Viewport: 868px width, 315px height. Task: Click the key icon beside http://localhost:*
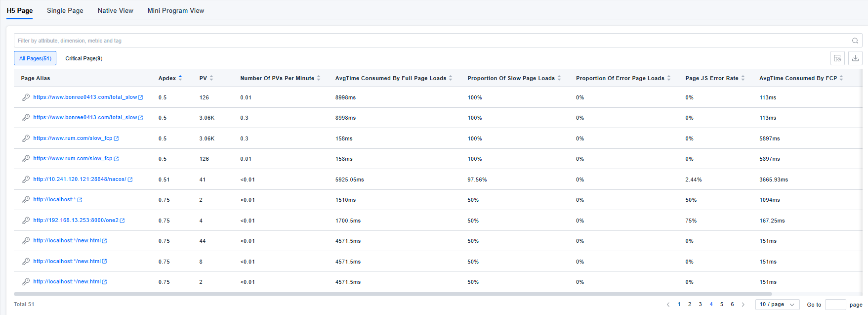pos(26,200)
